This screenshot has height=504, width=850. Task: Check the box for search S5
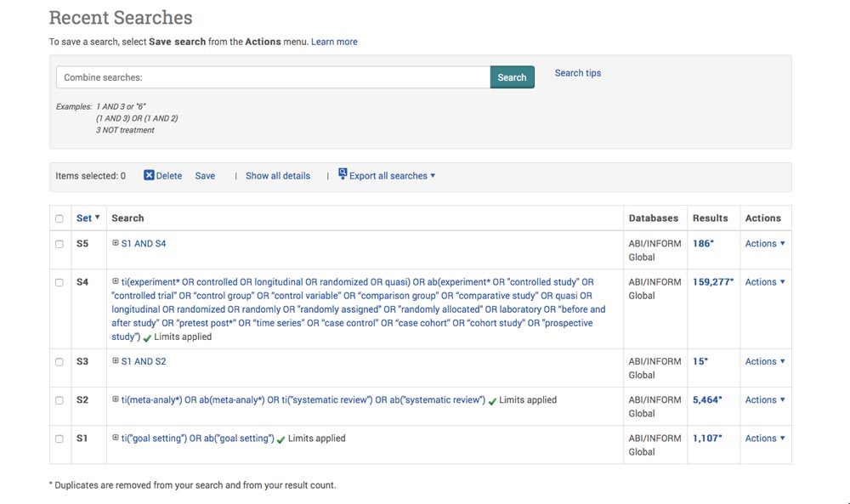click(59, 244)
